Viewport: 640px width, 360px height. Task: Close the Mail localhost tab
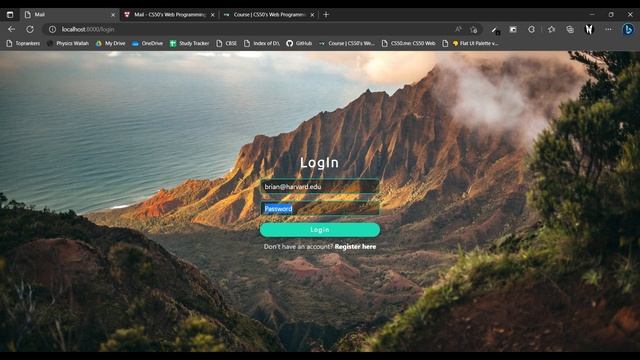coord(113,15)
